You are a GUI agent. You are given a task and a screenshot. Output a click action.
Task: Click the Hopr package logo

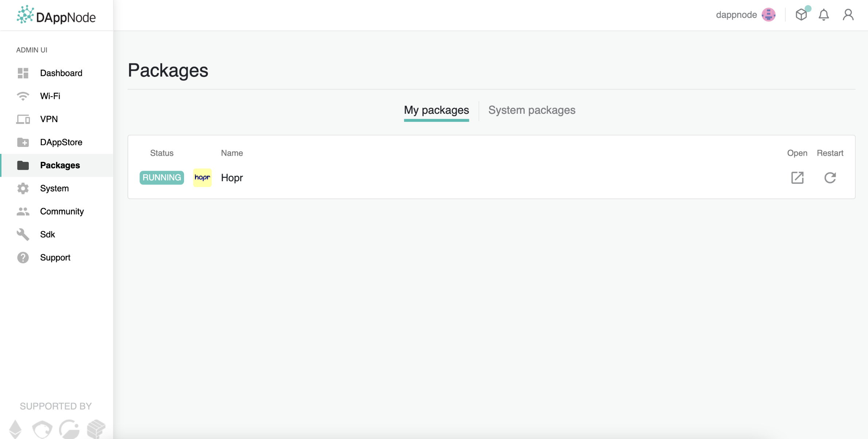[x=202, y=178]
